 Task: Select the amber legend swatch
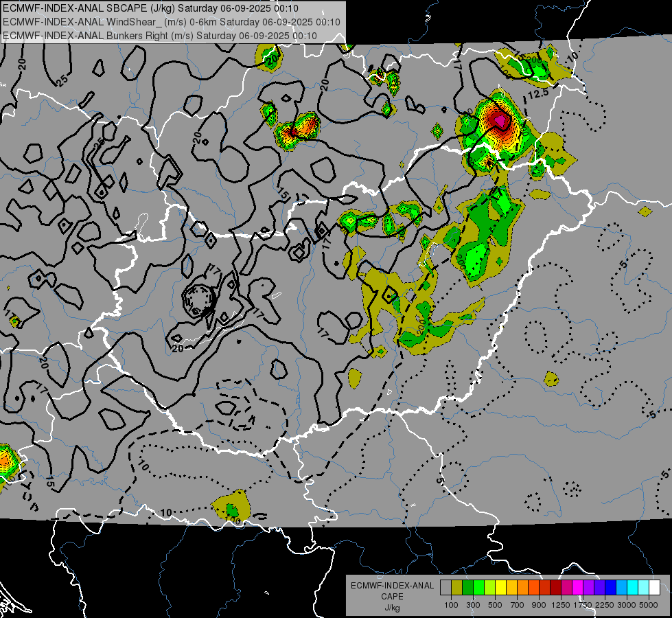click(x=511, y=588)
